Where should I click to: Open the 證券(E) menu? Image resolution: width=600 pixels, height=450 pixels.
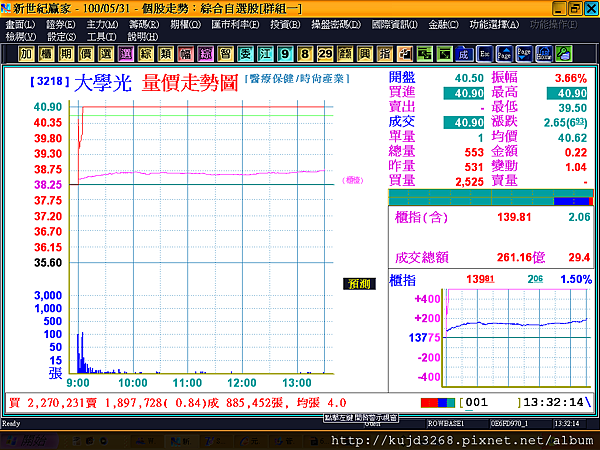60,25
